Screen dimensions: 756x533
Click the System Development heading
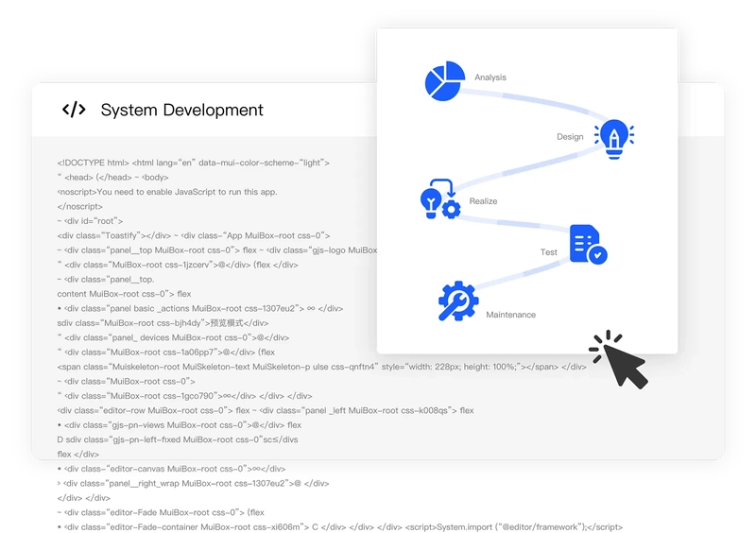(181, 110)
